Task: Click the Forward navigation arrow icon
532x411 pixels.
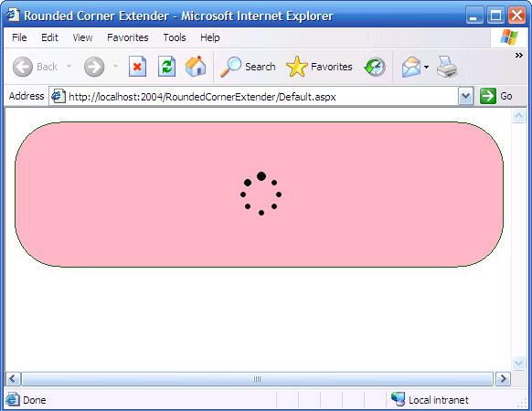Action: pos(94,67)
